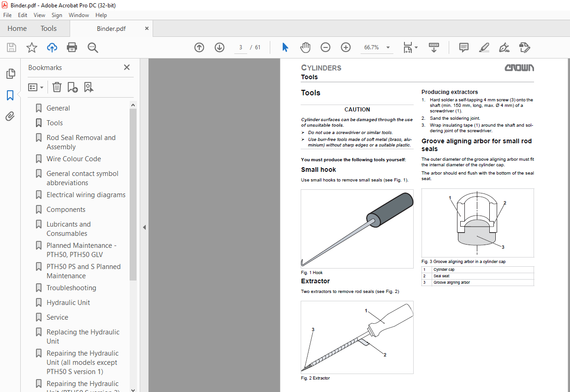This screenshot has height=392, width=570.
Task: Open the Electrical wiring diagrams bookmark
Action: [86, 195]
